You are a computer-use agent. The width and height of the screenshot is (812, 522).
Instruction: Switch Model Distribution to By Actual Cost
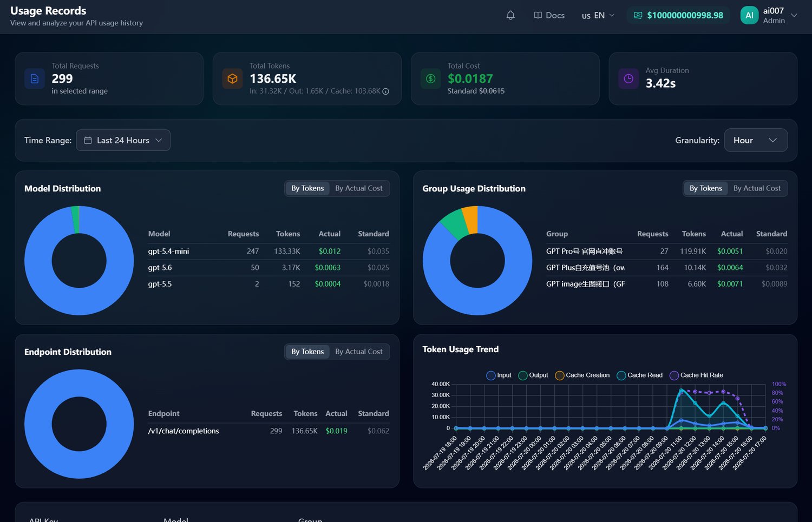(x=358, y=188)
